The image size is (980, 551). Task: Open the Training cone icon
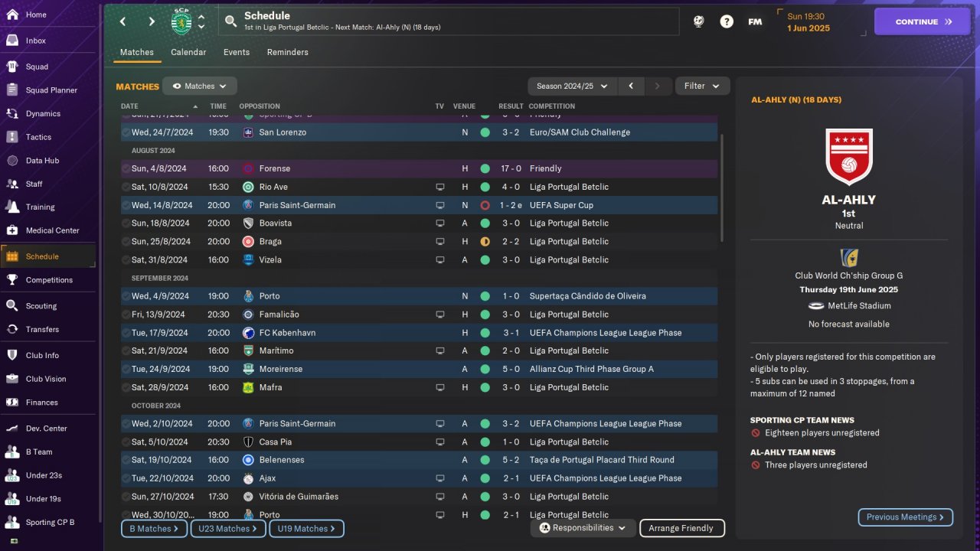click(12, 207)
